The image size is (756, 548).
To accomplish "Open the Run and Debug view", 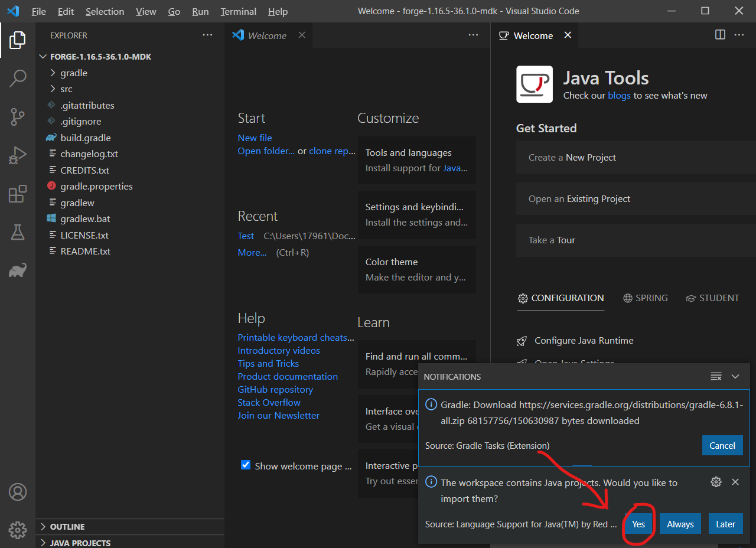I will (x=18, y=155).
